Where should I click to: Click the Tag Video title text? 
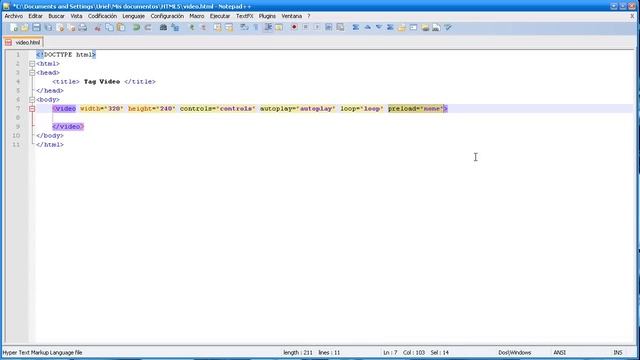point(102,82)
